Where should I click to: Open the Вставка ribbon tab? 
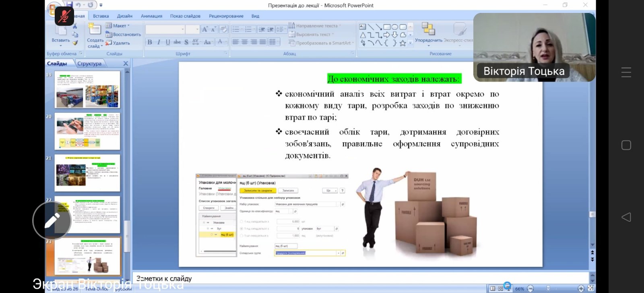click(x=101, y=16)
